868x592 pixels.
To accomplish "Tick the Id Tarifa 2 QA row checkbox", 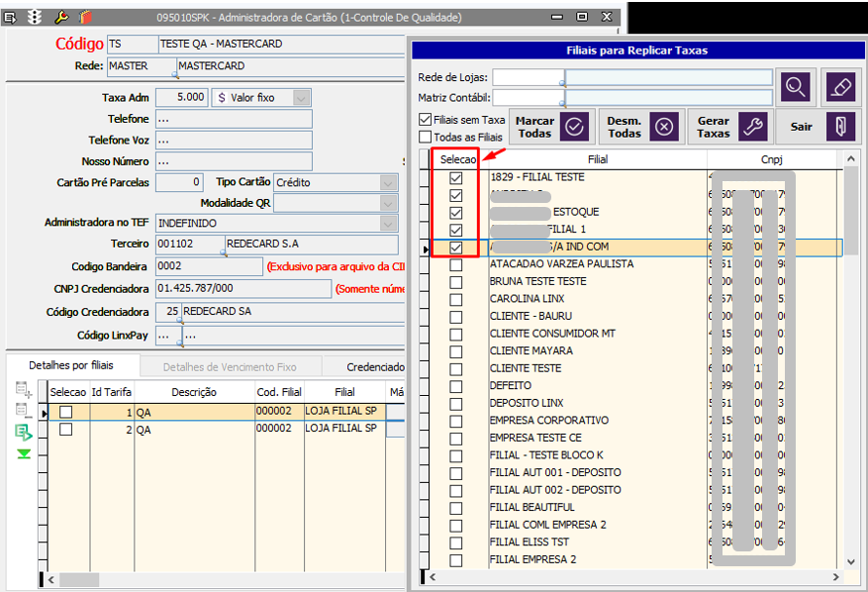I will click(x=66, y=430).
